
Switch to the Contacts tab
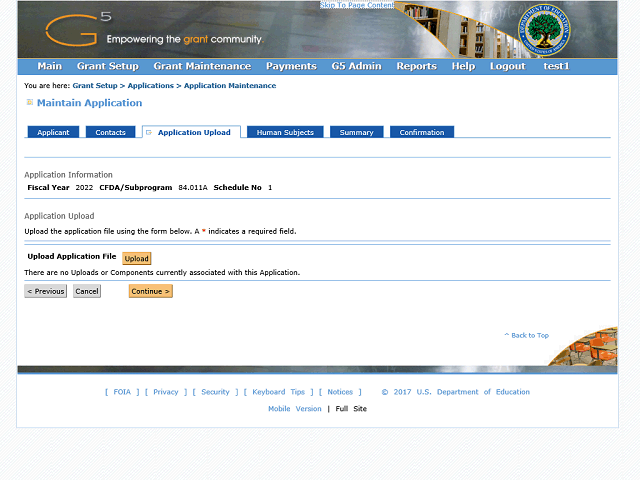point(110,132)
